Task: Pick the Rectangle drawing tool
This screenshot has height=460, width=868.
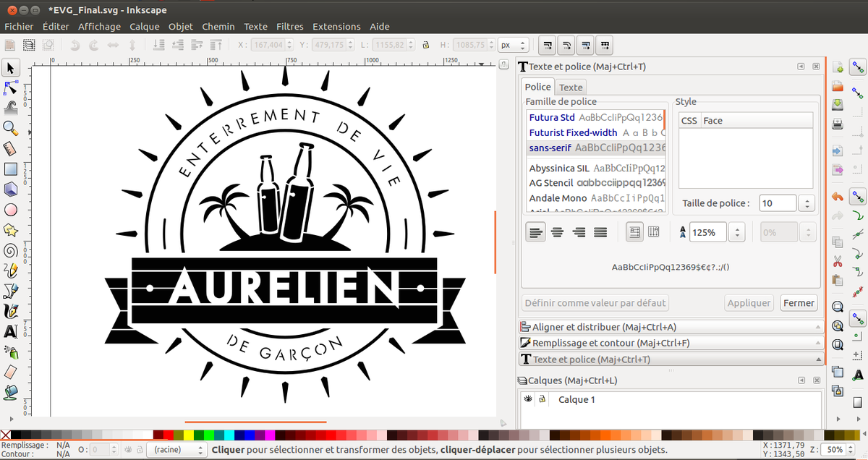Action: tap(11, 169)
